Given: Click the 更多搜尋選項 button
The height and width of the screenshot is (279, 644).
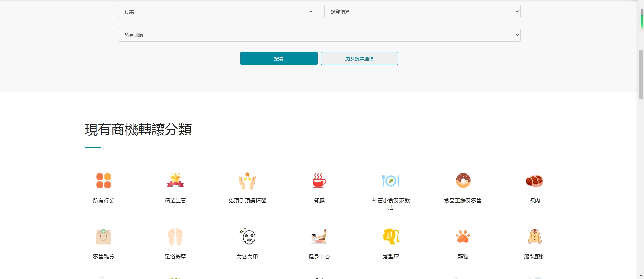Looking at the screenshot, I should tap(359, 58).
